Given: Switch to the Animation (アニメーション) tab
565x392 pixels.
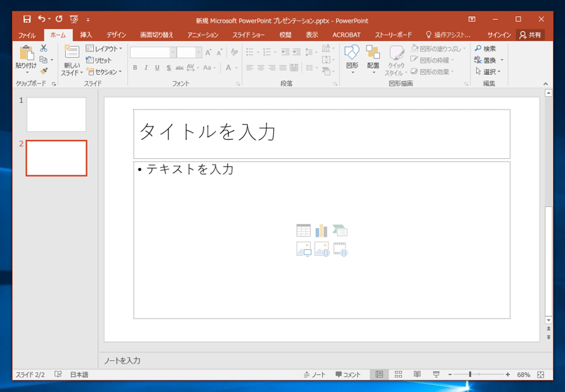Looking at the screenshot, I should coord(203,35).
